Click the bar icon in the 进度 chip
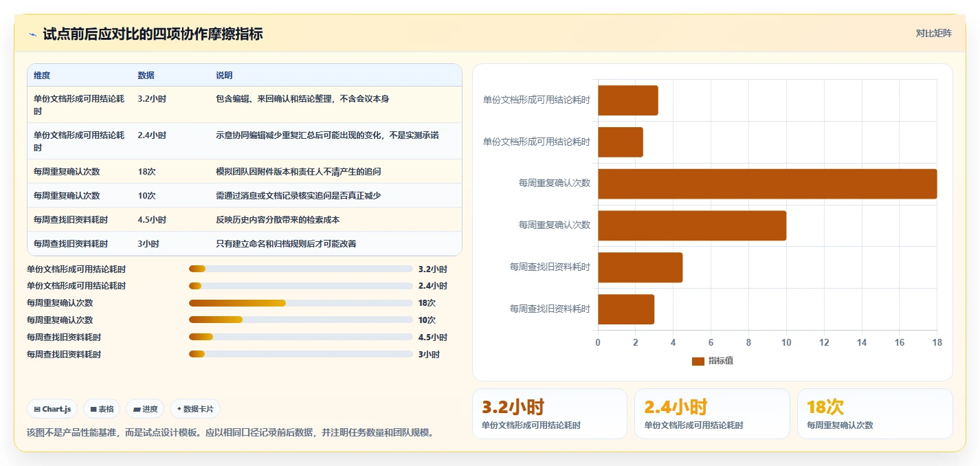 [x=137, y=409]
